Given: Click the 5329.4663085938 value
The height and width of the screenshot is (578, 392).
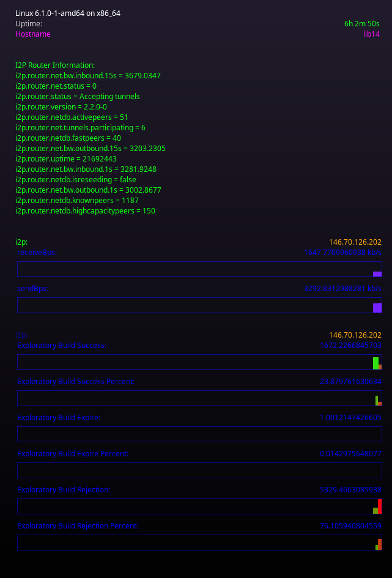Looking at the screenshot, I should [x=350, y=490].
